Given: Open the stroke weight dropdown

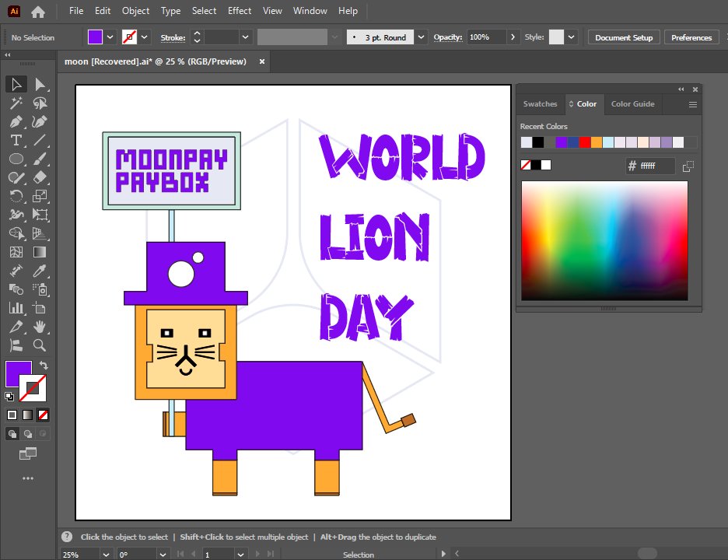Looking at the screenshot, I should coord(245,37).
